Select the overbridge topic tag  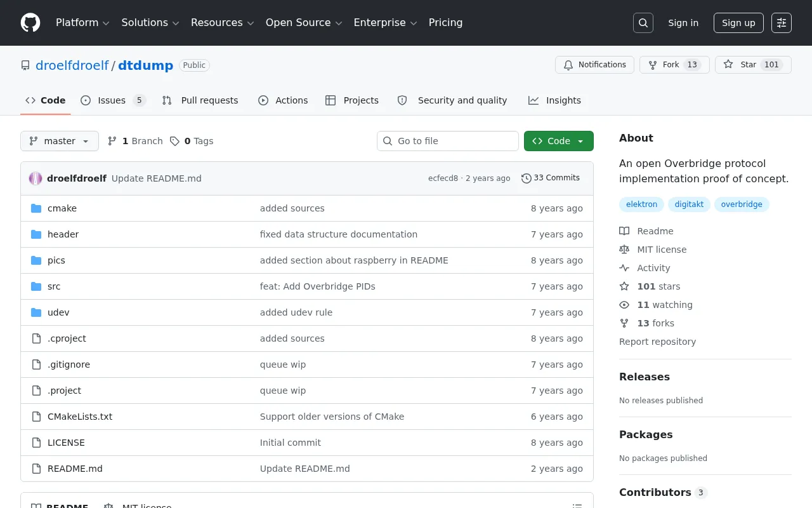tap(742, 204)
